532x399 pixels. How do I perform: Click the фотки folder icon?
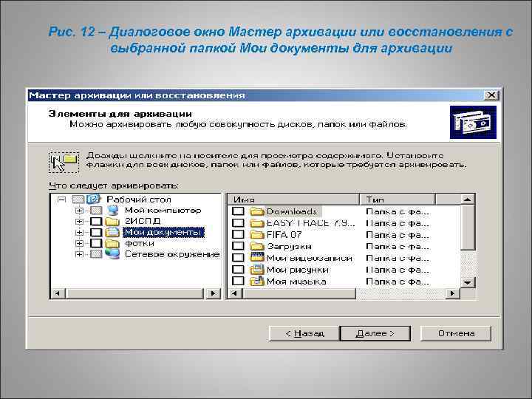(112, 244)
